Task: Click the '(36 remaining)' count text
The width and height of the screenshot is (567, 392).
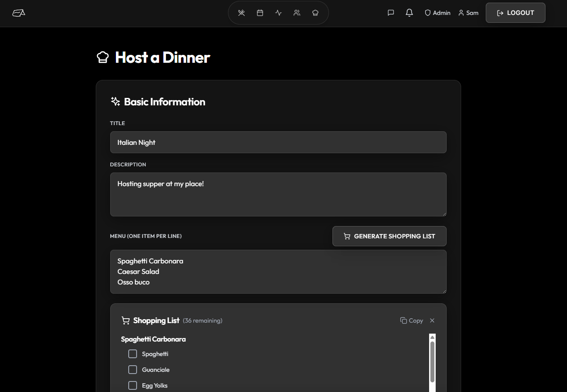Action: [x=202, y=321]
